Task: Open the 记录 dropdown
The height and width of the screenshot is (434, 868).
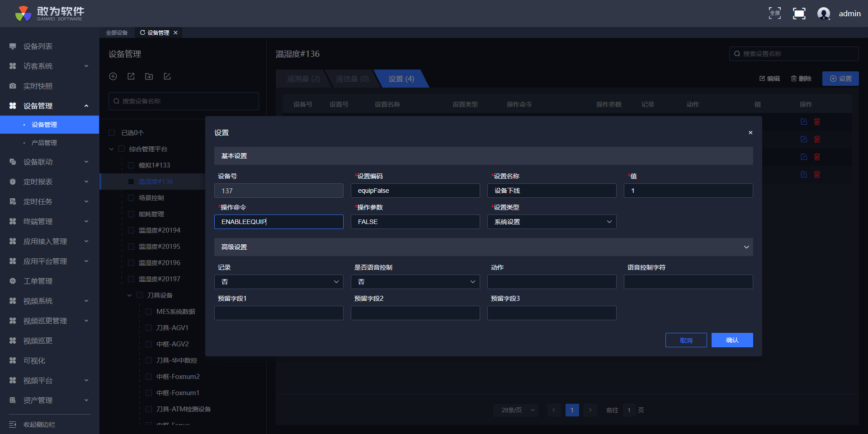Action: pos(278,282)
